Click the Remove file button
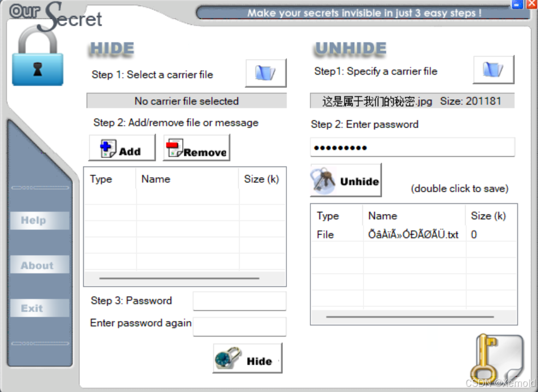 197,148
